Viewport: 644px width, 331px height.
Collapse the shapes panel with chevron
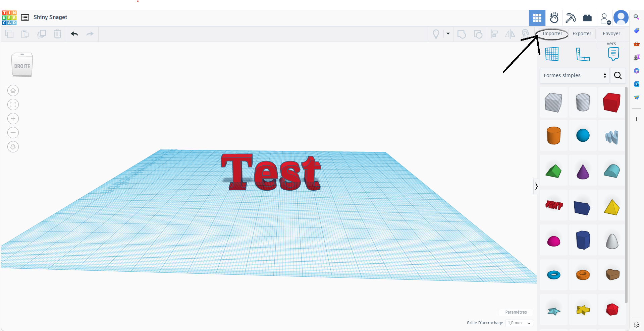pos(536,186)
